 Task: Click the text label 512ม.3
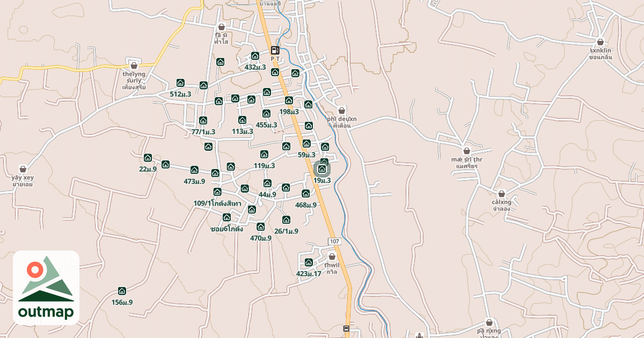tap(181, 94)
